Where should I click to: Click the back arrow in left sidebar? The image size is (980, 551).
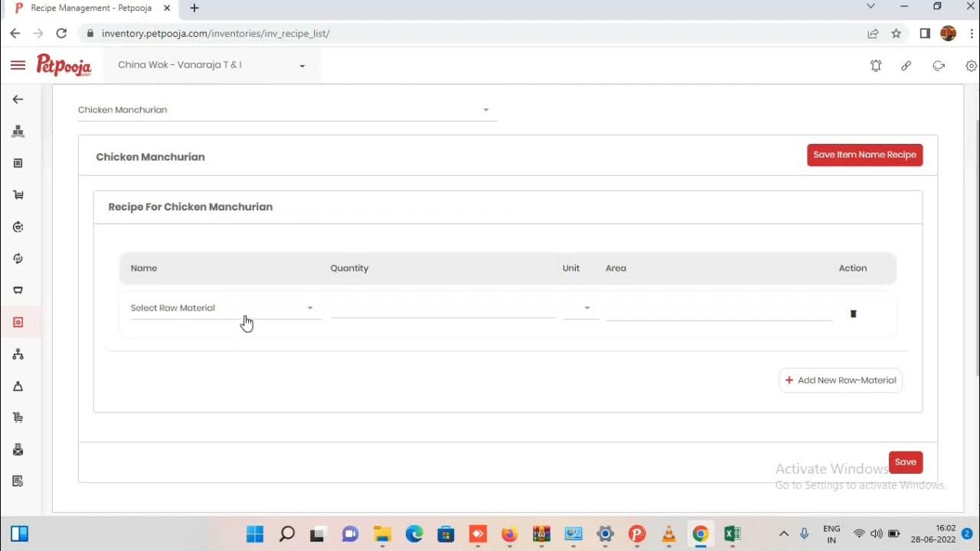tap(18, 99)
